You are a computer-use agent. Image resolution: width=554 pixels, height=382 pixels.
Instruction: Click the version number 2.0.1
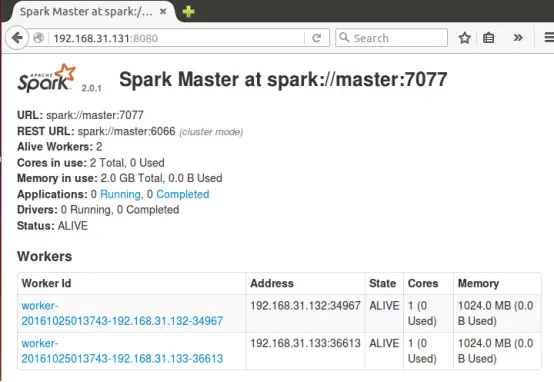[92, 88]
